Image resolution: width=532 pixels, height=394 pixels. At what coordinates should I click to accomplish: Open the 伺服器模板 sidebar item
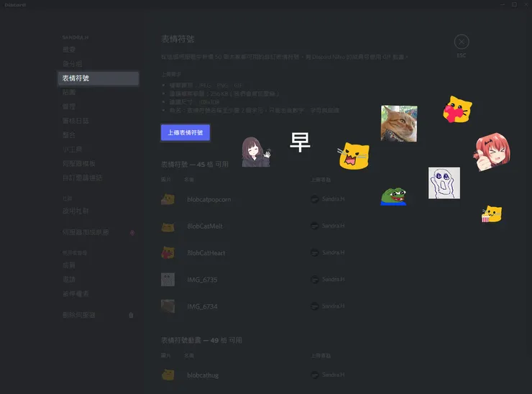(x=78, y=164)
